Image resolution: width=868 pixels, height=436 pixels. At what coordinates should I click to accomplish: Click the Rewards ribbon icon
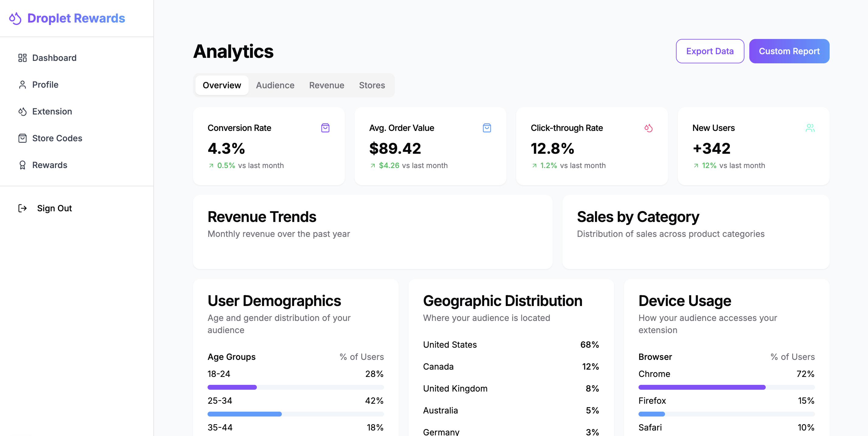point(22,165)
